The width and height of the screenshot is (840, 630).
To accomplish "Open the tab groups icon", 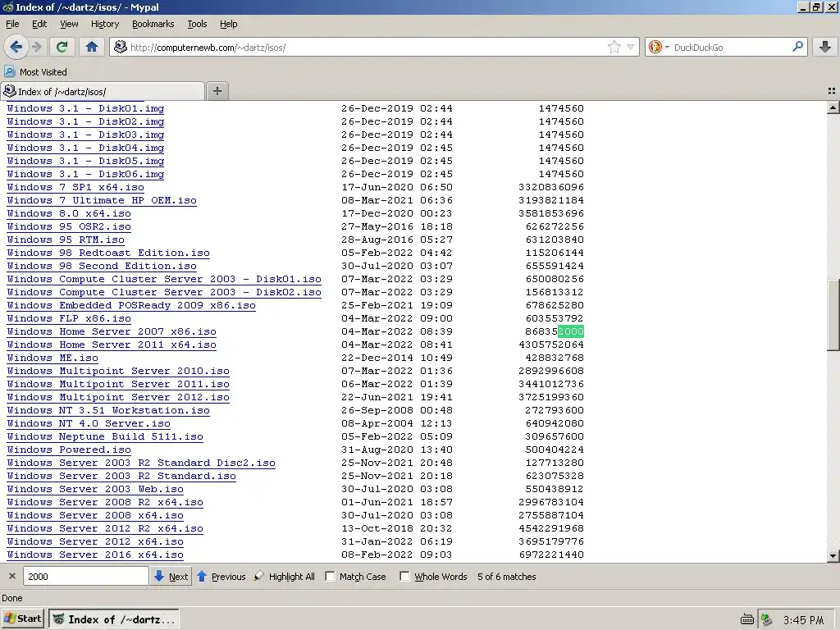I will pos(832,91).
